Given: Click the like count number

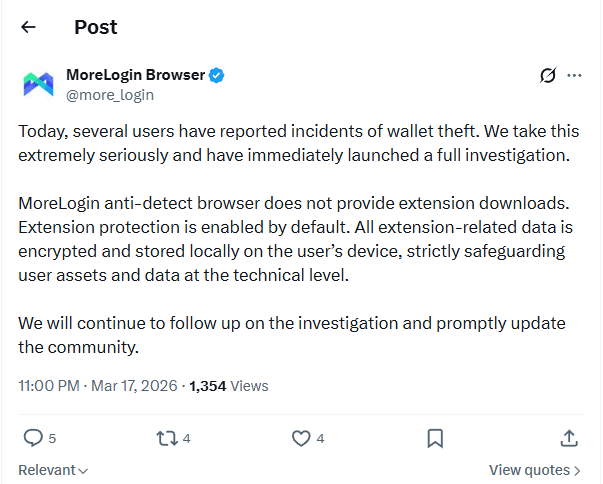Looking at the screenshot, I should (x=320, y=438).
